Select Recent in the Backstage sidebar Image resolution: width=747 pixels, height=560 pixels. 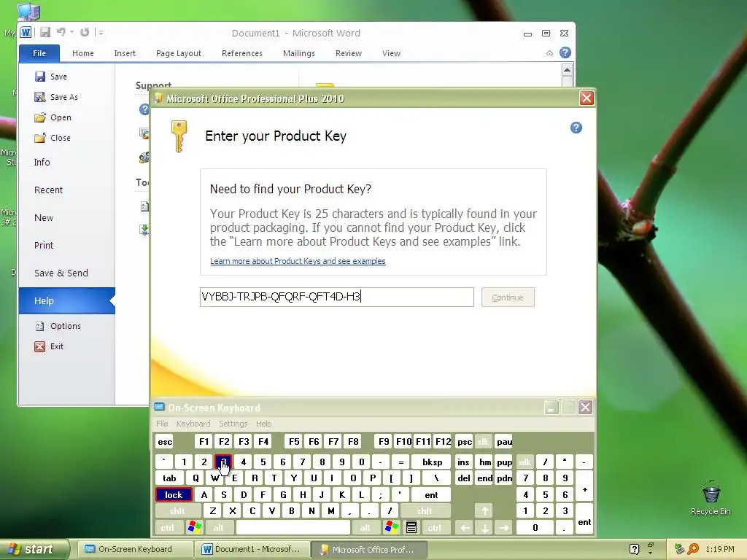click(x=49, y=190)
